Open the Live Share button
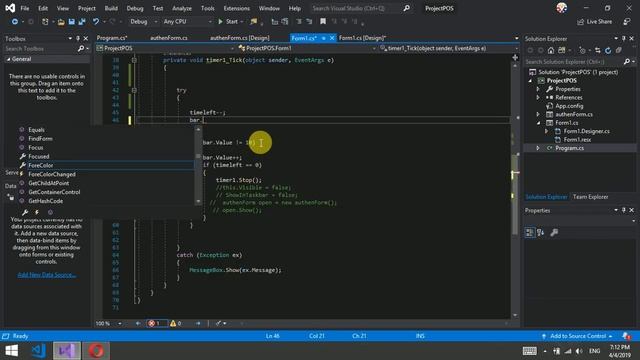Image resolution: width=640 pixels, height=360 pixels. click(x=594, y=22)
